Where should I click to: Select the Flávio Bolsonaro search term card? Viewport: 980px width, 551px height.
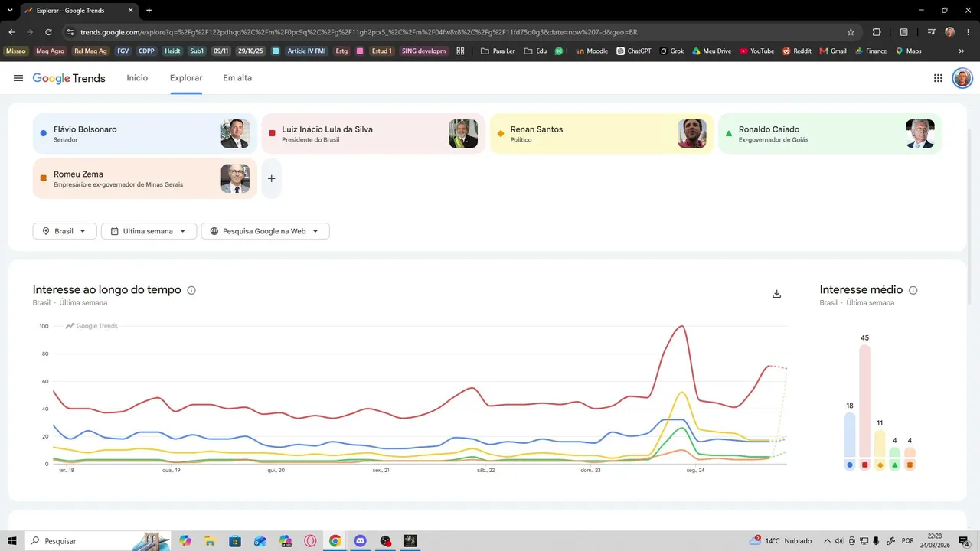(x=145, y=134)
